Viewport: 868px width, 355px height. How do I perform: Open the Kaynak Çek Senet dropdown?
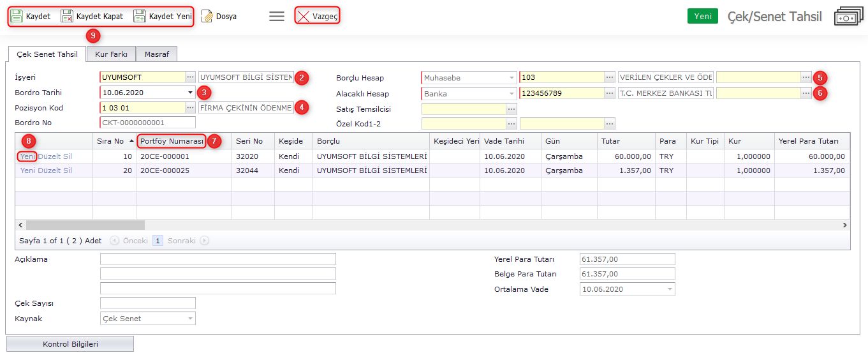pos(190,319)
